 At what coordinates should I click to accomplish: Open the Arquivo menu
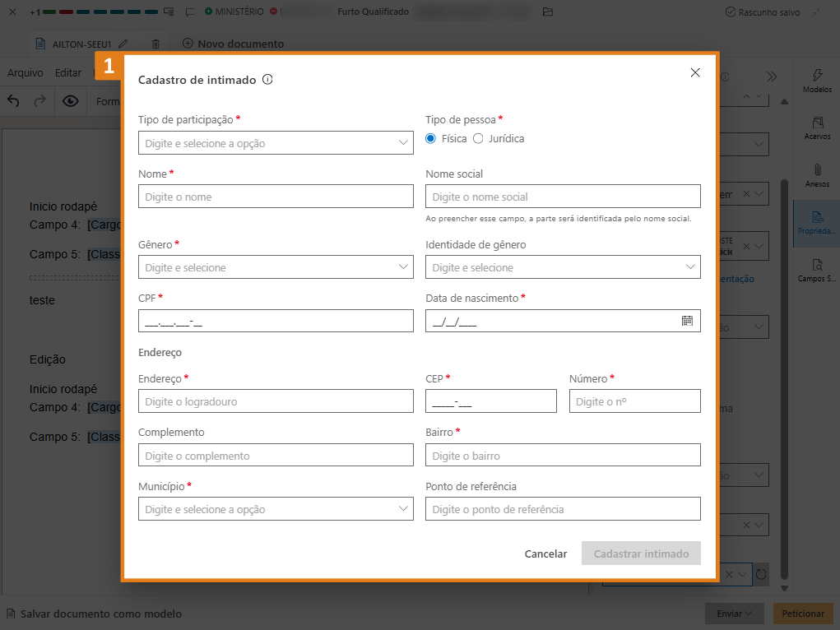(25, 72)
